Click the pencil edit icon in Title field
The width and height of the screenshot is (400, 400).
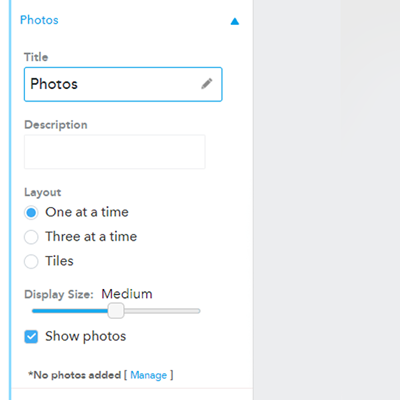pyautogui.click(x=207, y=84)
